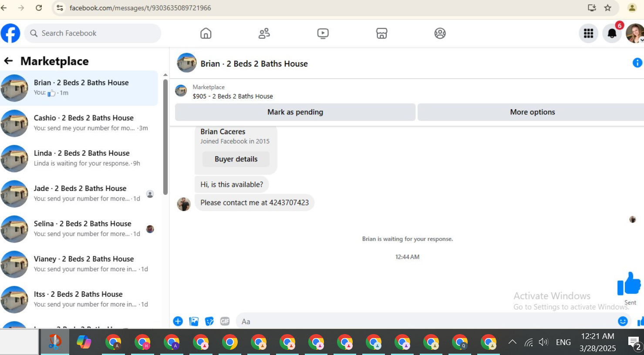Open the Copilot taskbar icon

pos(84,342)
